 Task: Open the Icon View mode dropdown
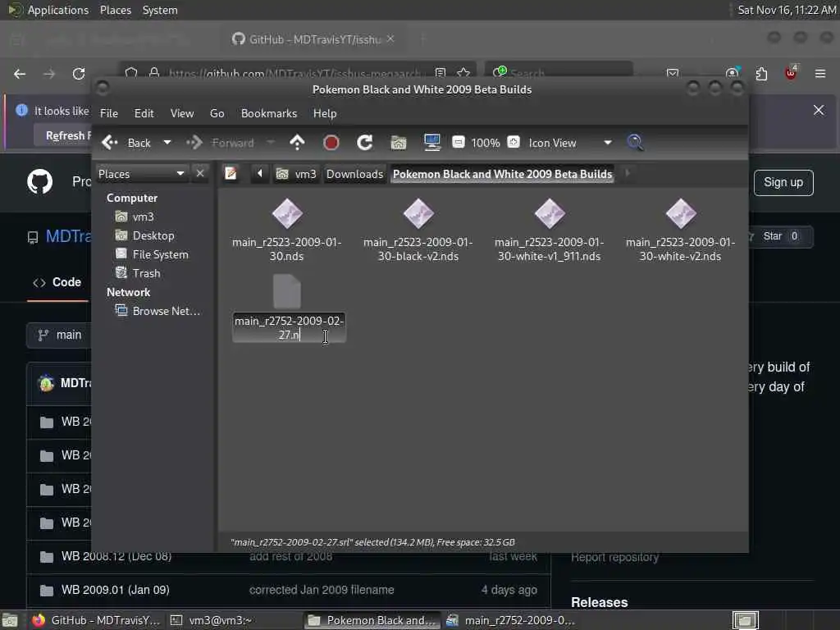click(570, 143)
